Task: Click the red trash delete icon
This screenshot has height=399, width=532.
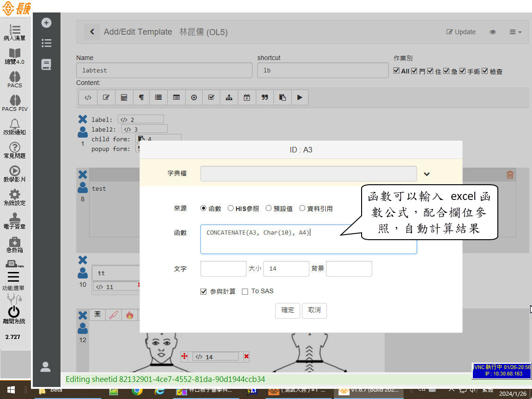Action: pos(510,175)
